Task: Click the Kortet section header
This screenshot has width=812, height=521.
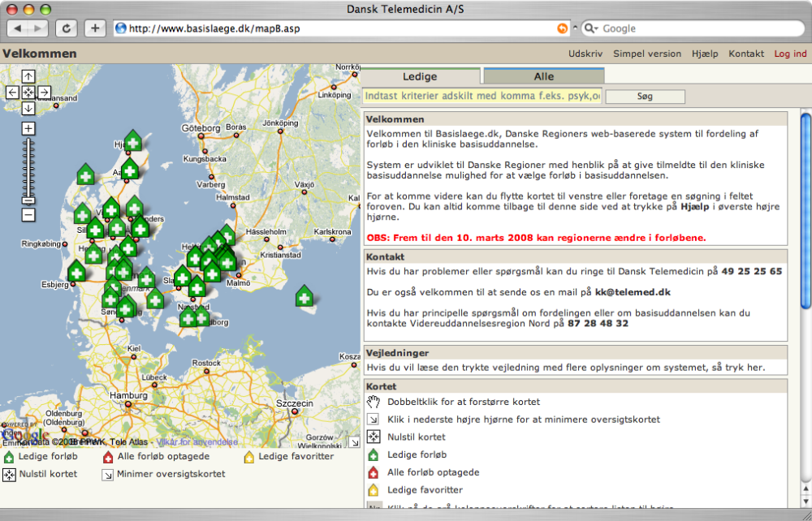Action: pos(576,386)
